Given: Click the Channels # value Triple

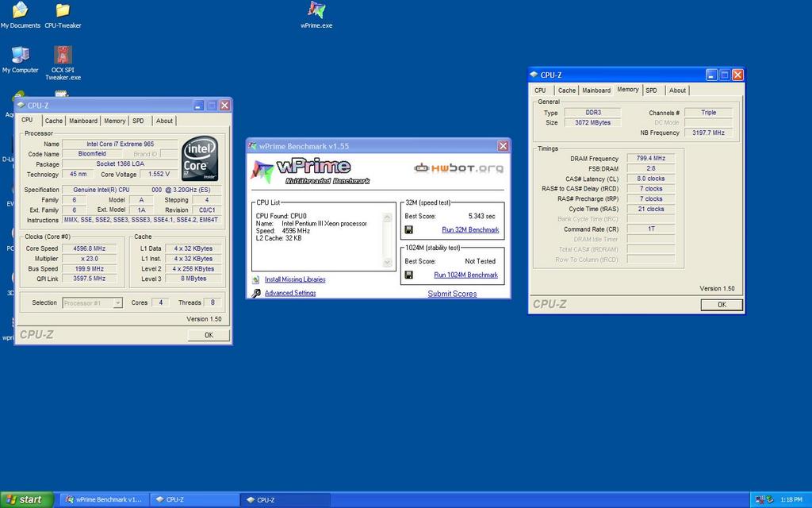Looking at the screenshot, I should pos(708,113).
